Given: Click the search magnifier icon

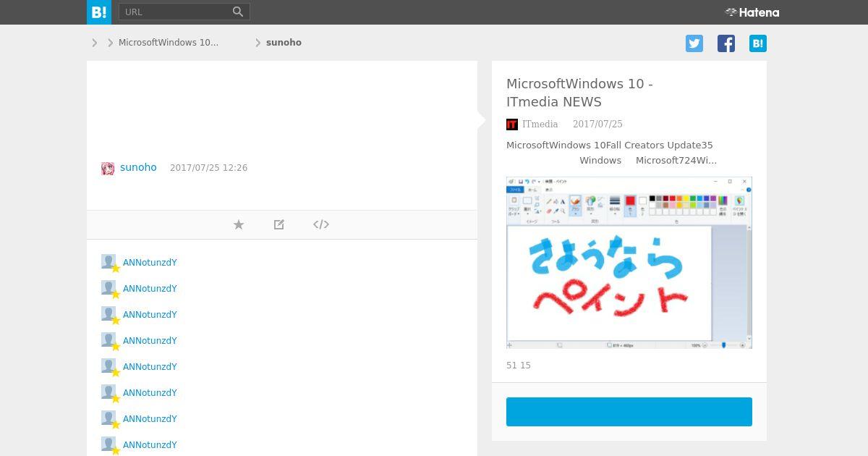Looking at the screenshot, I should [x=238, y=12].
